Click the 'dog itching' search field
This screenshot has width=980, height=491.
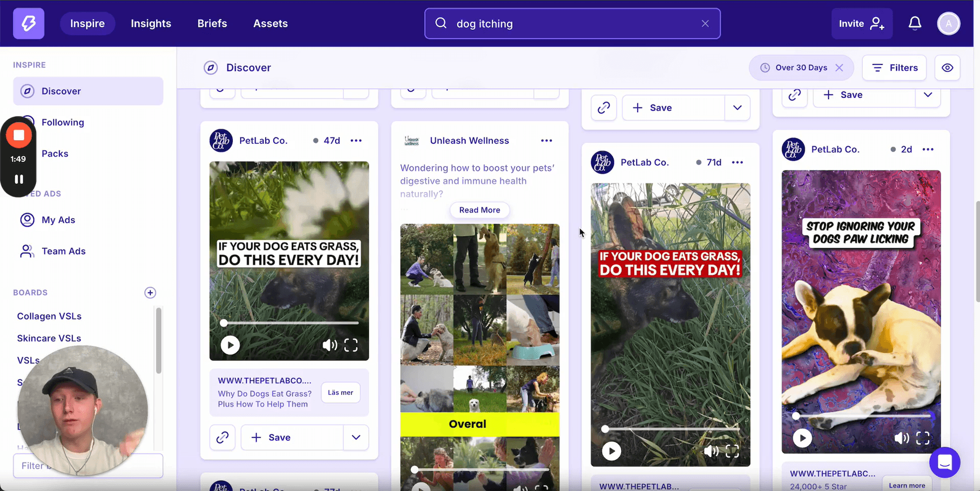coord(572,24)
